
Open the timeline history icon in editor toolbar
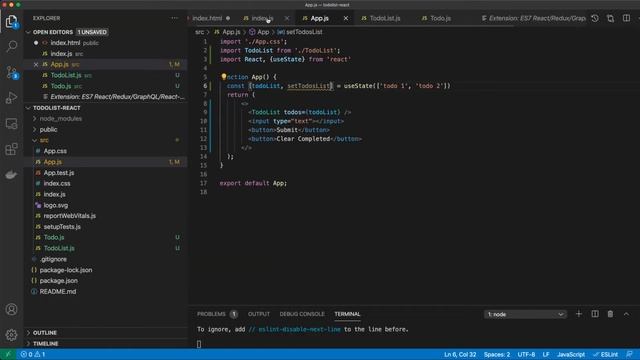[x=595, y=18]
